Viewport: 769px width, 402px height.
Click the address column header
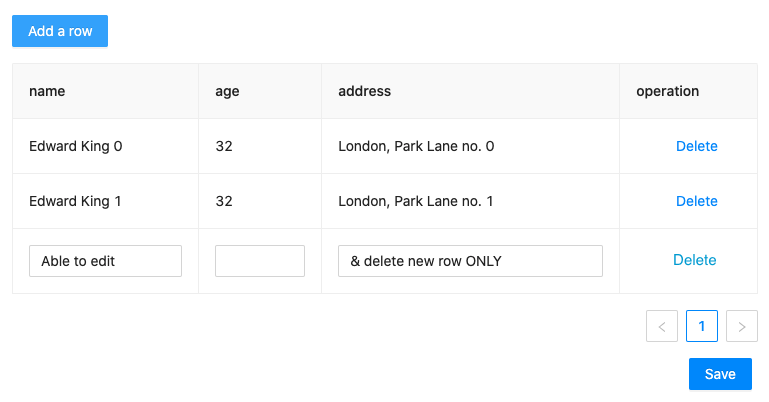click(364, 91)
